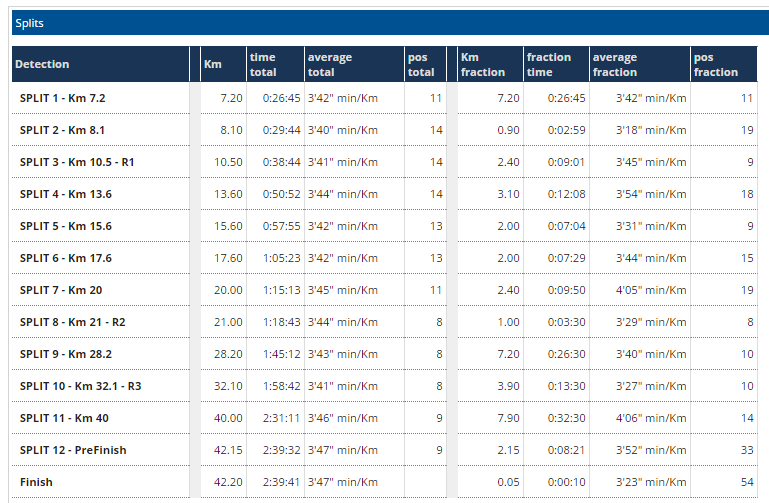Viewport: 769px width, 503px height.
Task: Select the SPLIT 8 - Km 21 - R2 row
Action: [72, 322]
